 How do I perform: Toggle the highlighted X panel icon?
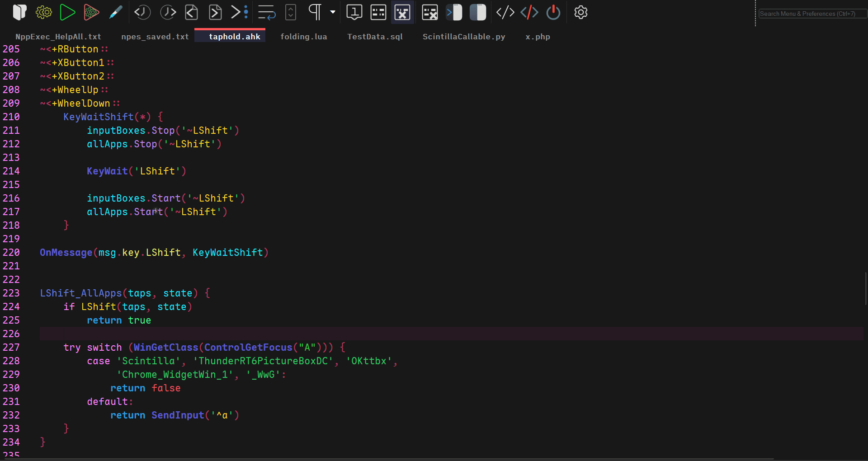coord(402,12)
